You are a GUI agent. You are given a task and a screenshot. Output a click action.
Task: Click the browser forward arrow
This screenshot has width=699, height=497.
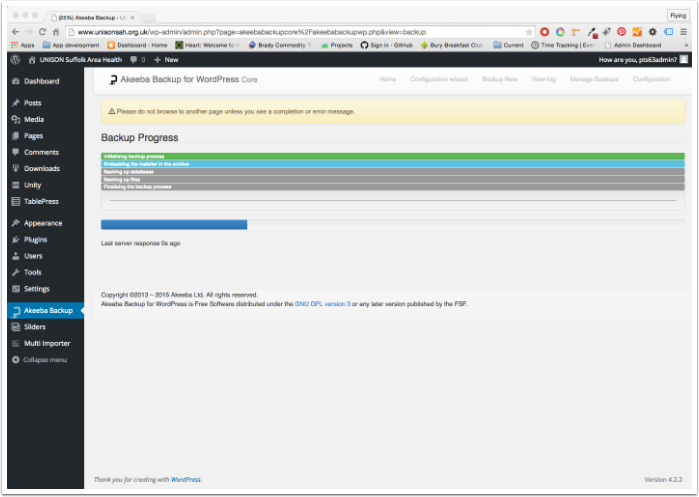(x=29, y=32)
